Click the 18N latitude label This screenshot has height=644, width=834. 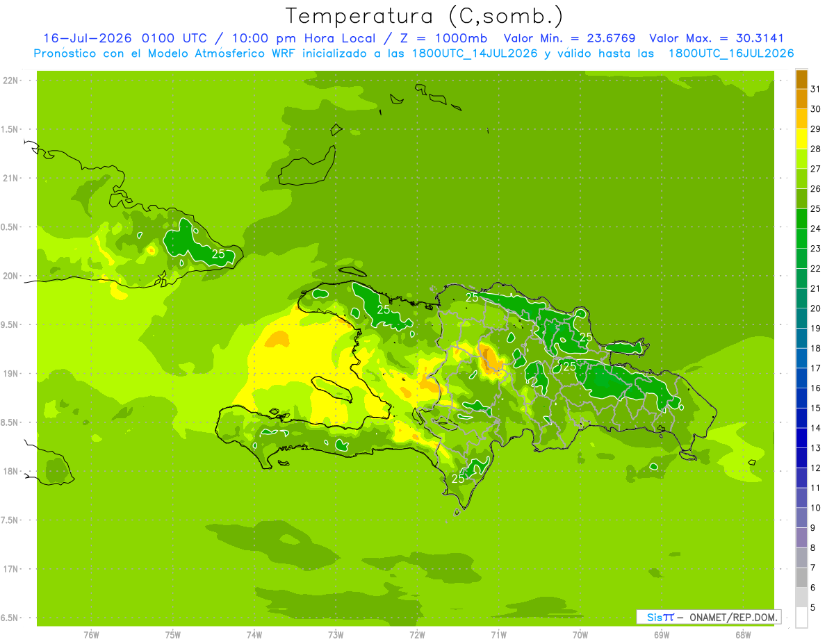[10, 471]
